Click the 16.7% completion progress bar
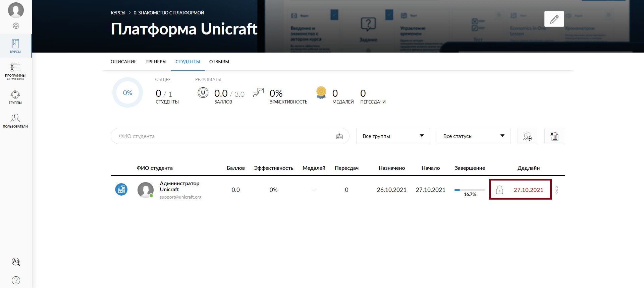This screenshot has width=644, height=288. click(470, 190)
